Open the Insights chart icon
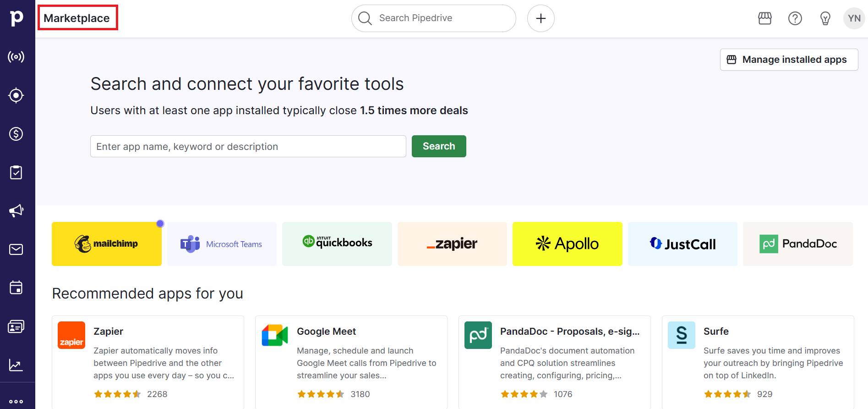Screen dimensions: 868x409 16,365
